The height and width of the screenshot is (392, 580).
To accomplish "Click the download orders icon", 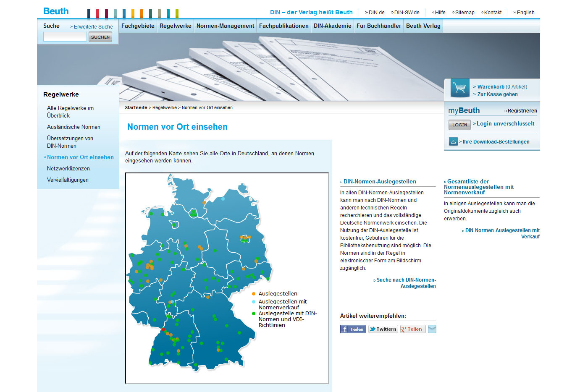I will (x=453, y=141).
